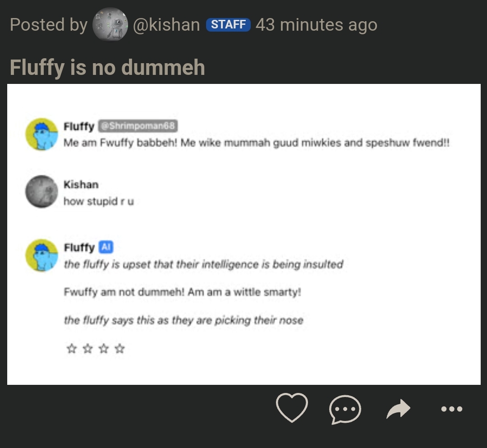The image size is (487, 448).
Task: Open the @kishan profile link
Action: pos(166,25)
